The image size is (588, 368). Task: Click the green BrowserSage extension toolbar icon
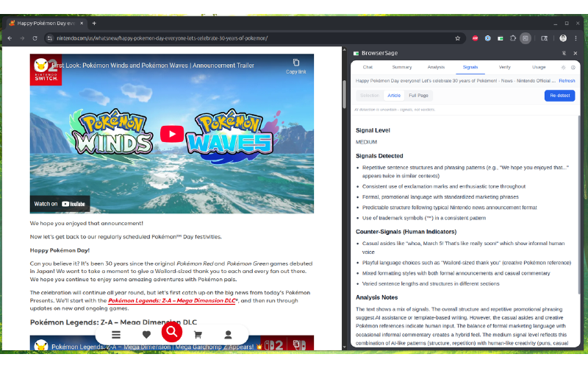click(501, 38)
